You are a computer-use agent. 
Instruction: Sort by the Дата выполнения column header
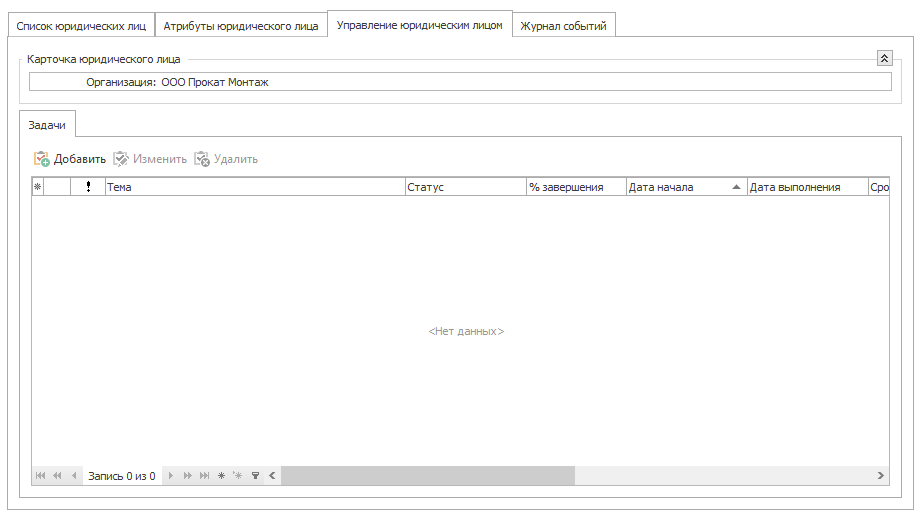tap(807, 187)
